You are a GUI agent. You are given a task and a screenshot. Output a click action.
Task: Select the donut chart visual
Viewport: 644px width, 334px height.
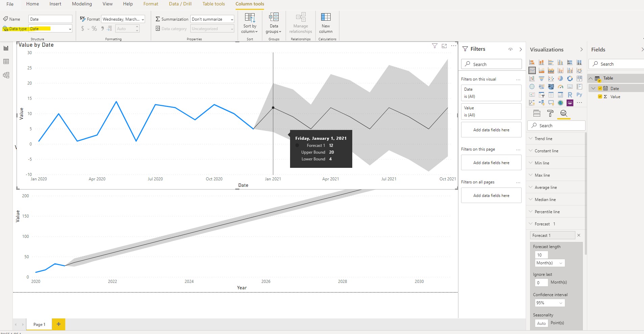[x=570, y=79]
